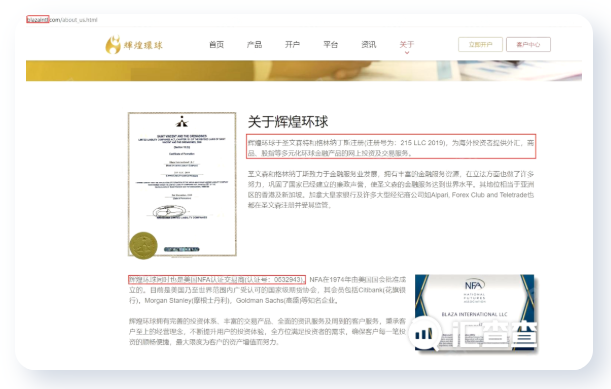Click the 关于辉煌环球 heading
The image size is (611, 389).
288,122
